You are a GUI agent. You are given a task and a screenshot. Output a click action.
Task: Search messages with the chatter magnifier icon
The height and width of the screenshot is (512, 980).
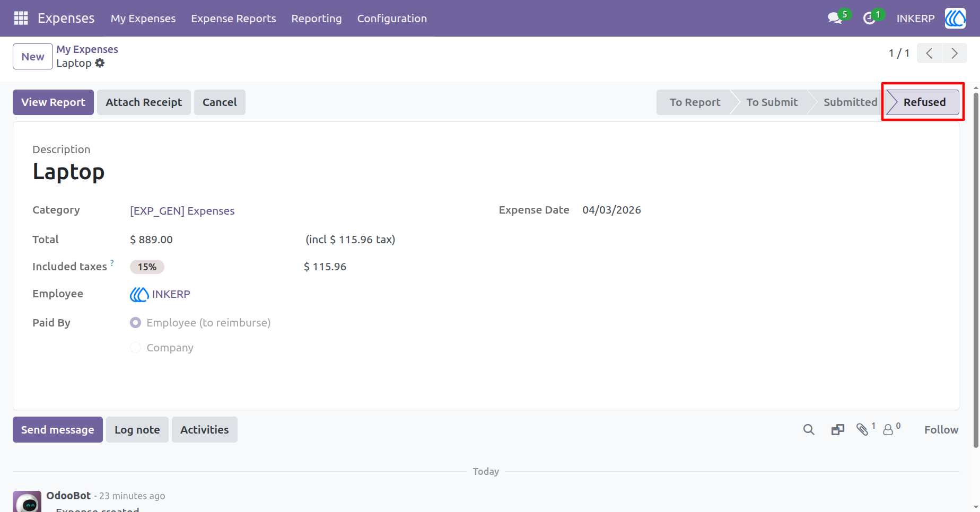(809, 429)
